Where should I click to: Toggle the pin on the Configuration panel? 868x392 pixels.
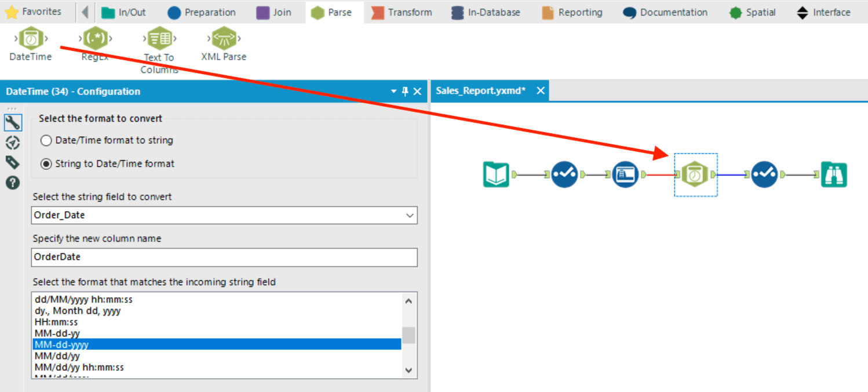tap(406, 91)
